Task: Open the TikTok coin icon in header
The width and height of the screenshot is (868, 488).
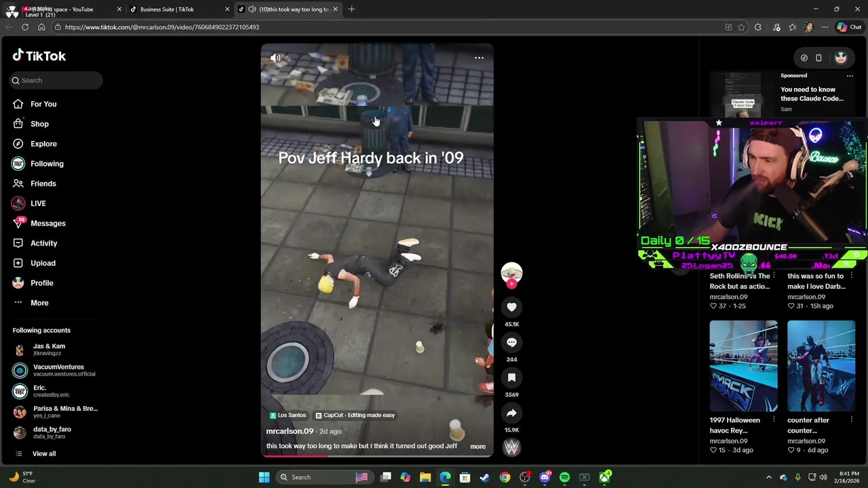Action: 804,58
